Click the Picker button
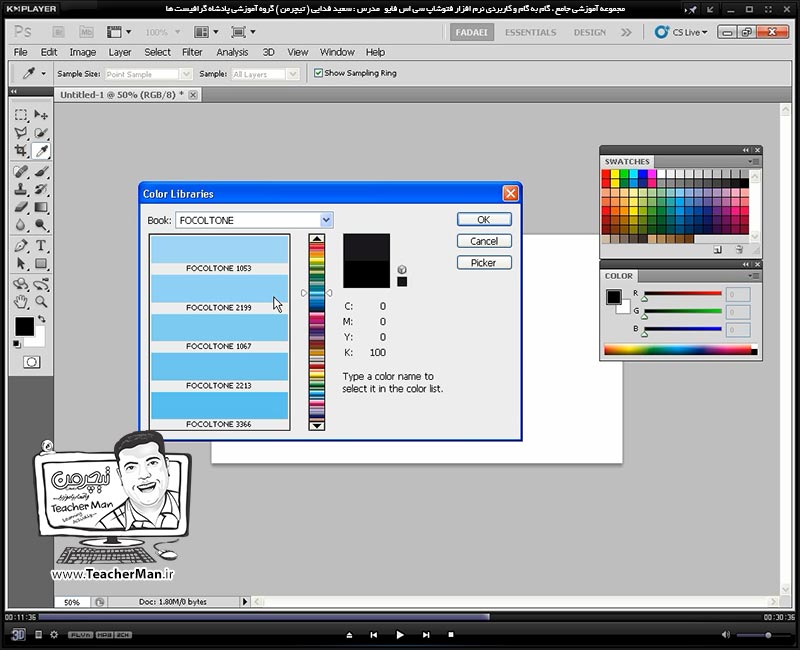 tap(484, 263)
